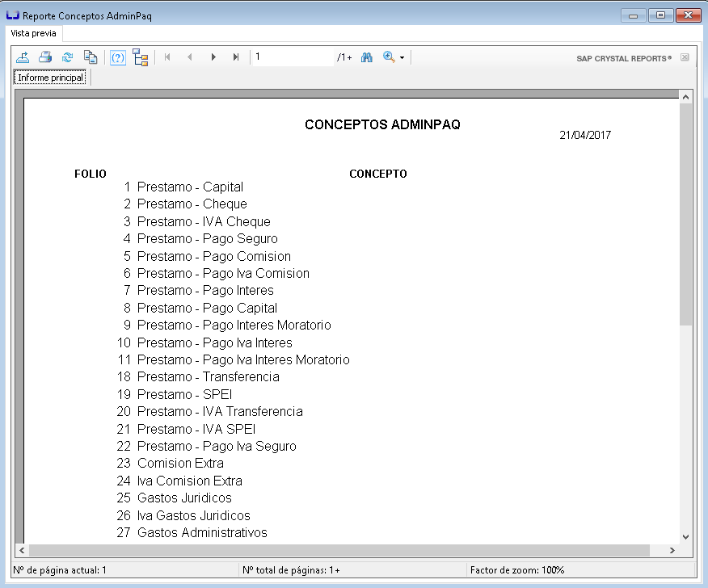This screenshot has height=588, width=708.
Task: Click the window title bar app icon
Action: tap(13, 15)
